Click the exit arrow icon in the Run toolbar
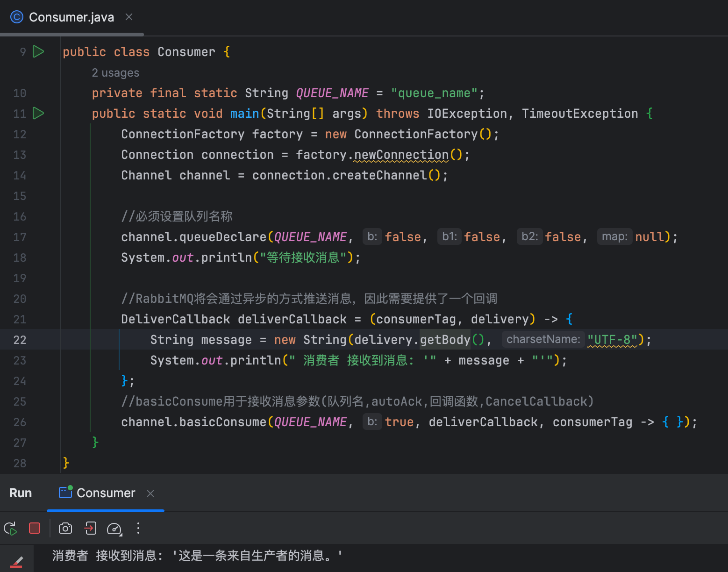Screen dimensions: 728x572 click(90, 528)
